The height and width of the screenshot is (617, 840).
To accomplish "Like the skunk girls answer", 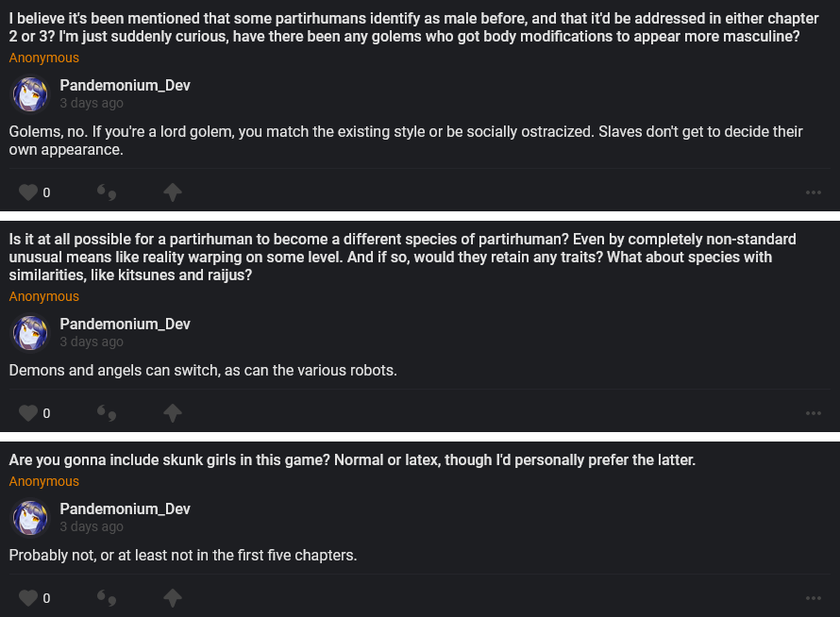I will point(28,598).
